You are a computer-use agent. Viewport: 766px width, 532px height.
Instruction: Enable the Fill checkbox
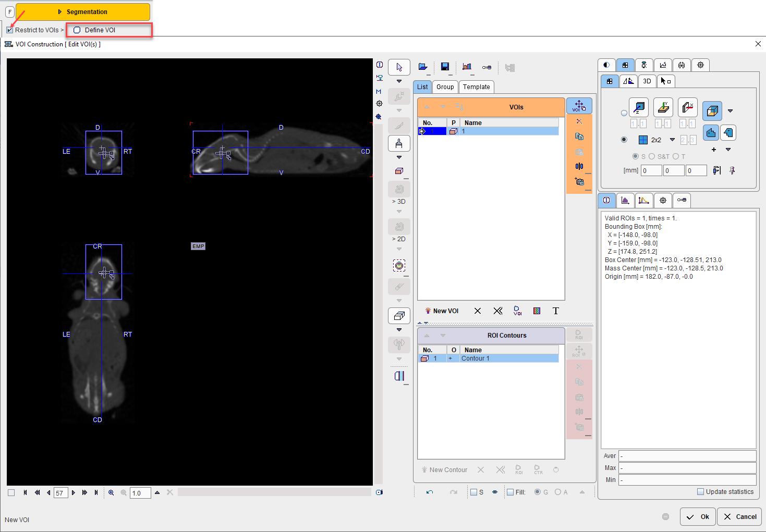click(510, 492)
